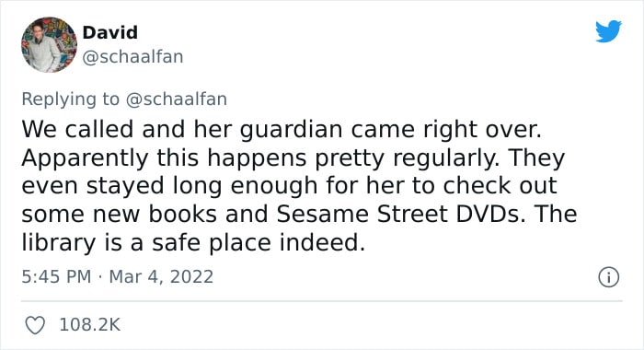The image size is (644, 350).
Task: Open David's profile picture
Action: point(50,45)
